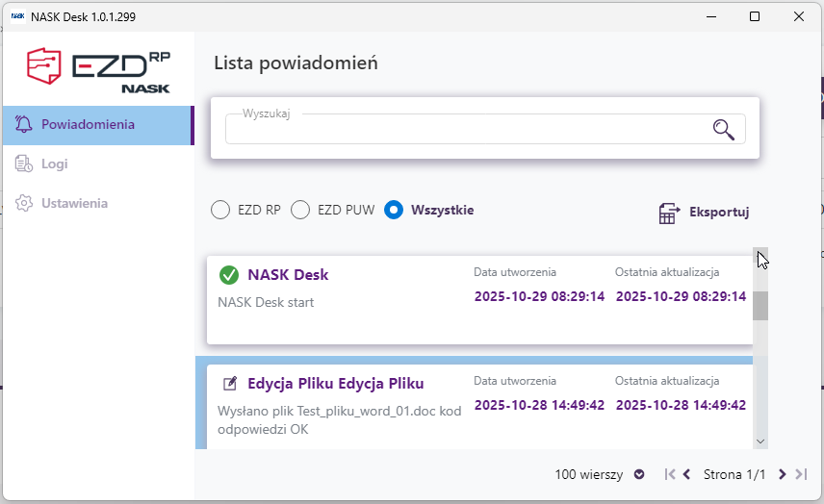
Task: Click the Logi document icon
Action: click(25, 164)
